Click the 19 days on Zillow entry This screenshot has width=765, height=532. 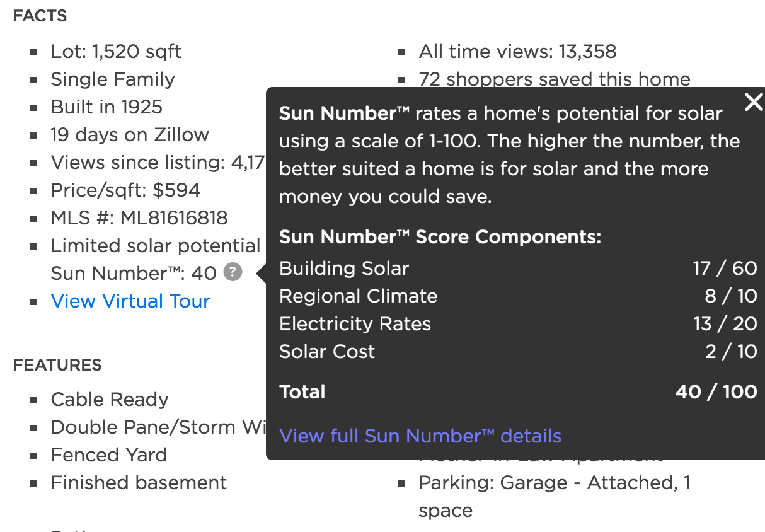click(x=129, y=134)
